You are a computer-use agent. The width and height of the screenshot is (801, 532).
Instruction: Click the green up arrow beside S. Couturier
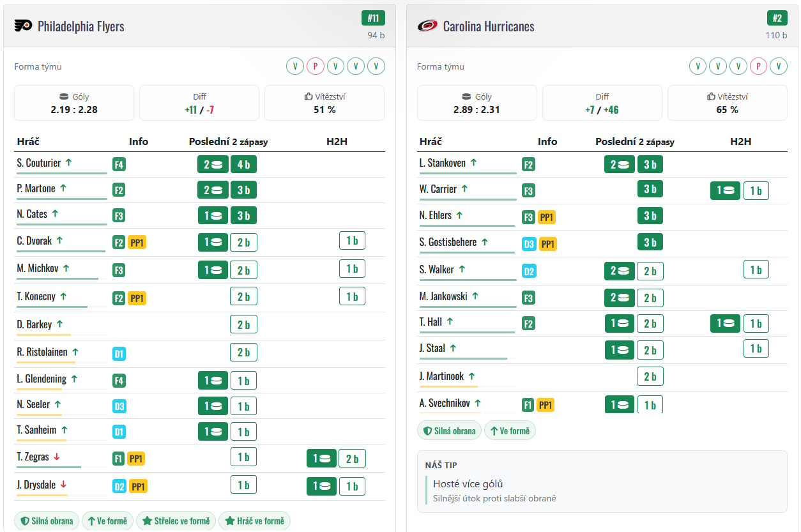[68, 163]
